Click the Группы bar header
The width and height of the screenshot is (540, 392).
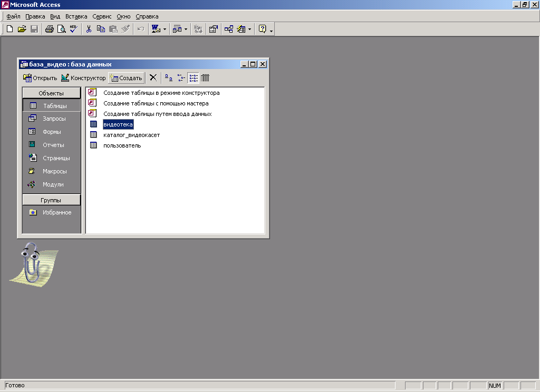51,200
